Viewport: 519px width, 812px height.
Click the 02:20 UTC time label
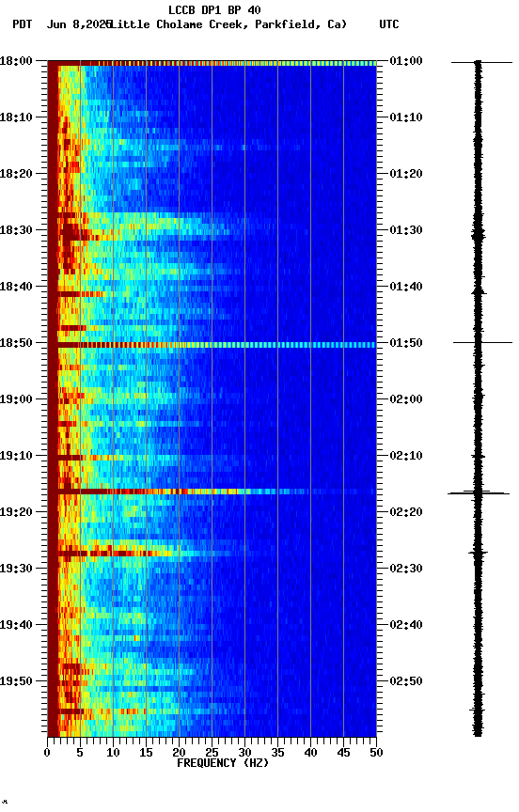point(406,512)
